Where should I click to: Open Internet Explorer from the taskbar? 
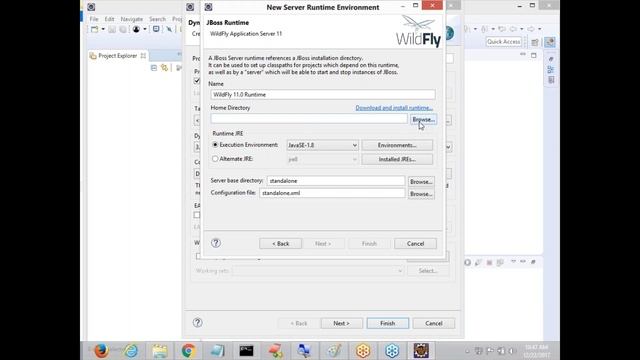coord(131,351)
